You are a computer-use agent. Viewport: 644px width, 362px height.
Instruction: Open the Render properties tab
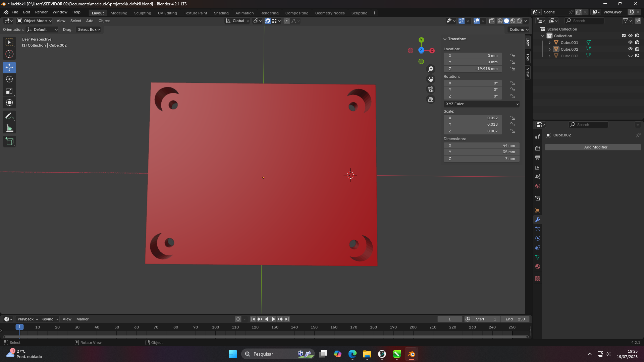[x=538, y=148]
